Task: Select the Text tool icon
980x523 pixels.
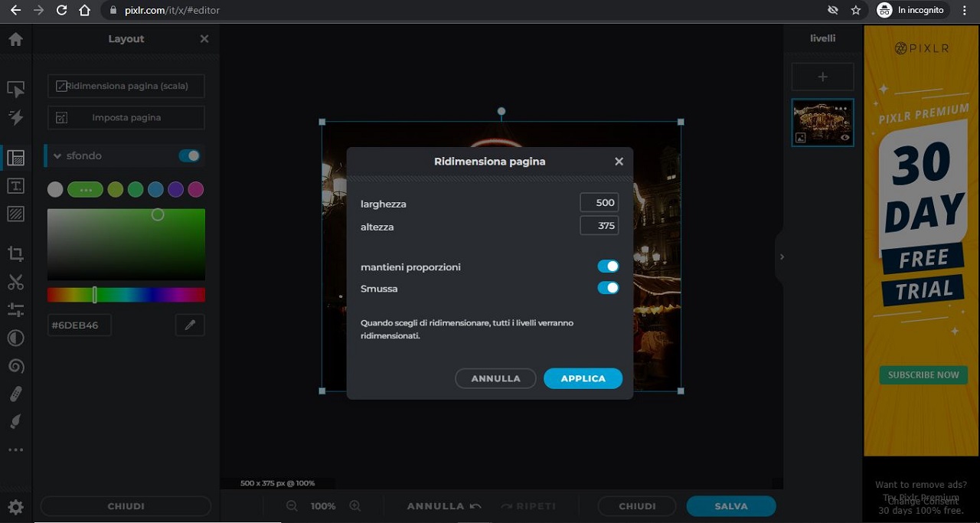Action: point(15,186)
